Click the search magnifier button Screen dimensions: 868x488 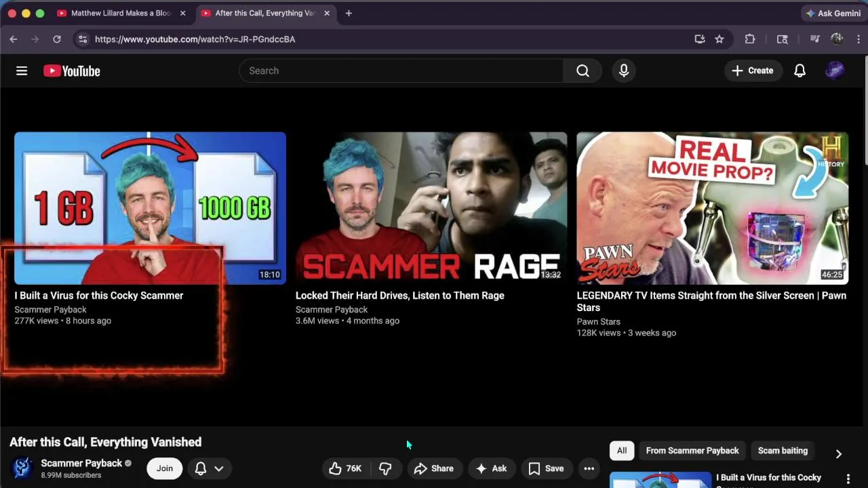coord(583,70)
